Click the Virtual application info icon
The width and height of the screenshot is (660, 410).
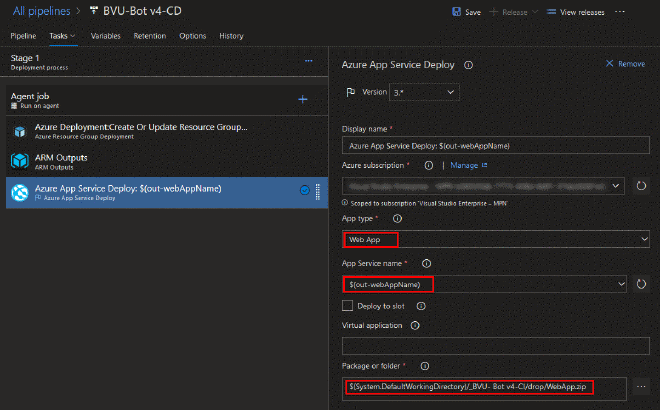click(x=414, y=325)
